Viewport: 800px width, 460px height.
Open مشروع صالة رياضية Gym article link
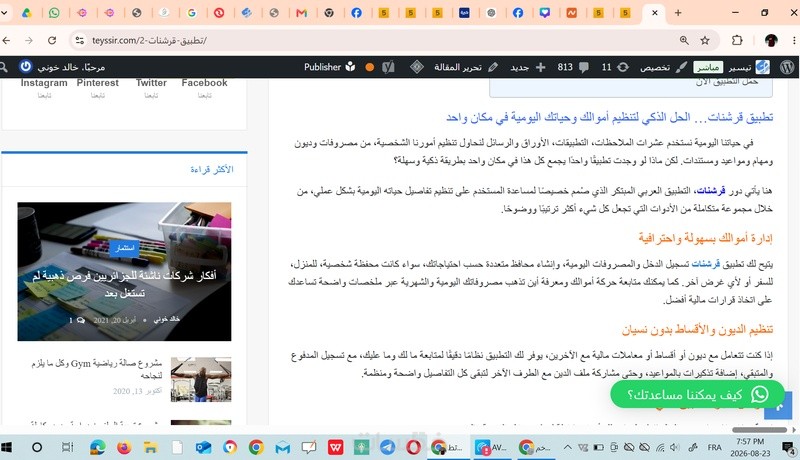point(96,369)
